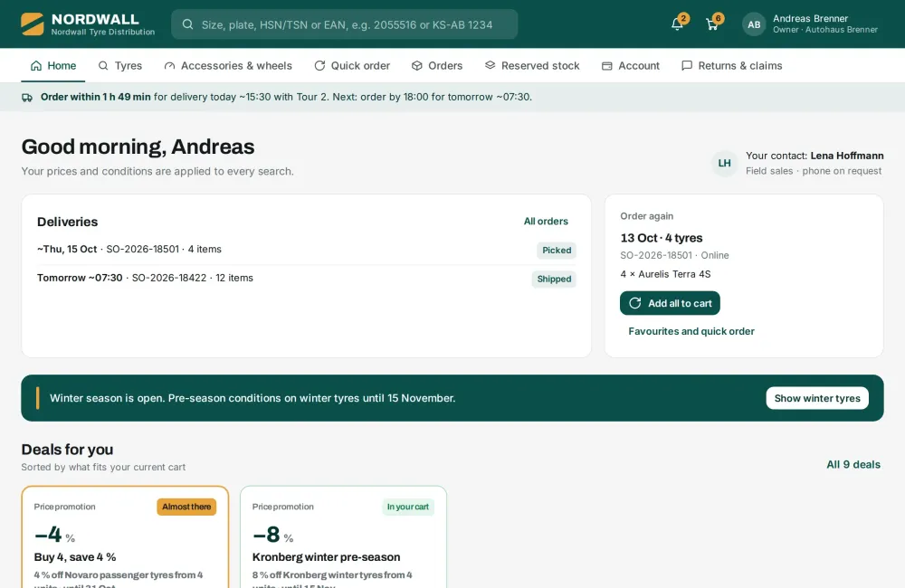Screen dimensions: 905x588
Task: Open the Orders tab
Action: tap(437, 66)
